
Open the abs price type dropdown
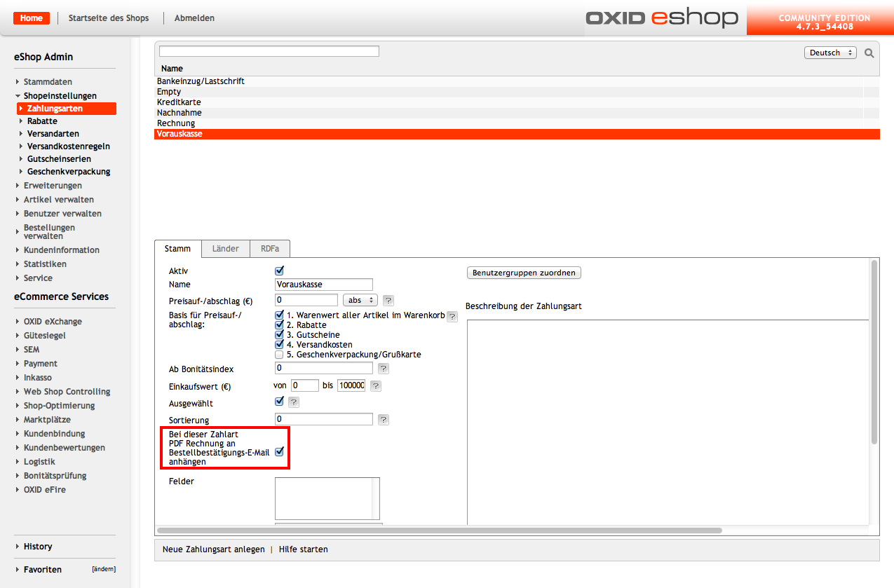click(360, 300)
